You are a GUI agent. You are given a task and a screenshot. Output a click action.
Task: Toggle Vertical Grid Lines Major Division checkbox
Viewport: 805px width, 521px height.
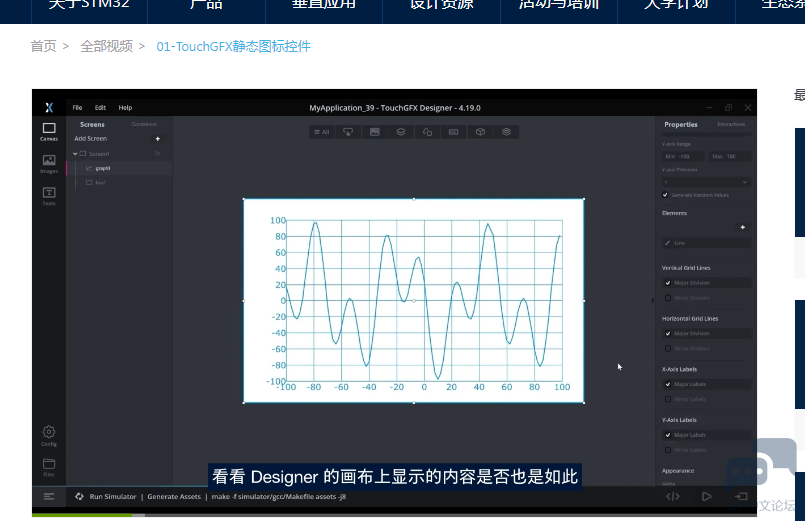668,283
